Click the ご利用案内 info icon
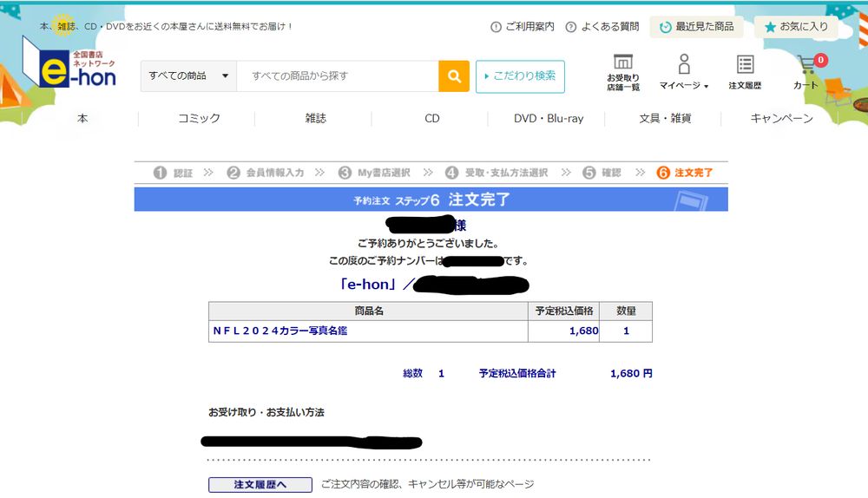This screenshot has width=868, height=498. [496, 27]
